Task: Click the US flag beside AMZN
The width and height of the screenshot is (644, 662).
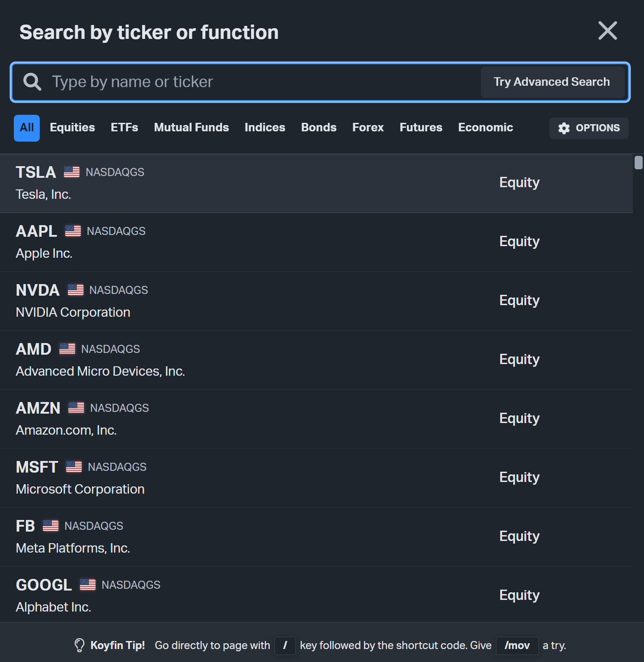Action: point(76,408)
